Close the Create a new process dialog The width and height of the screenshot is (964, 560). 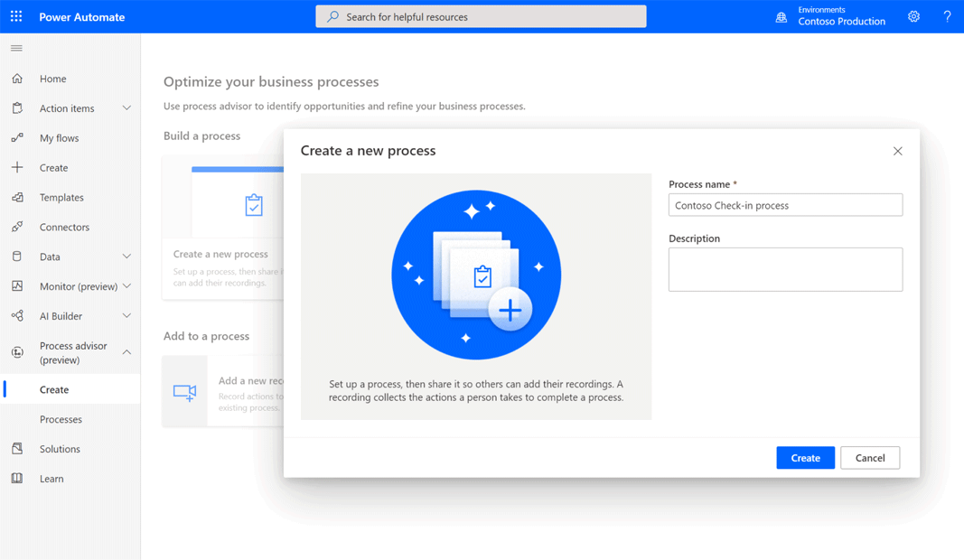click(x=898, y=151)
